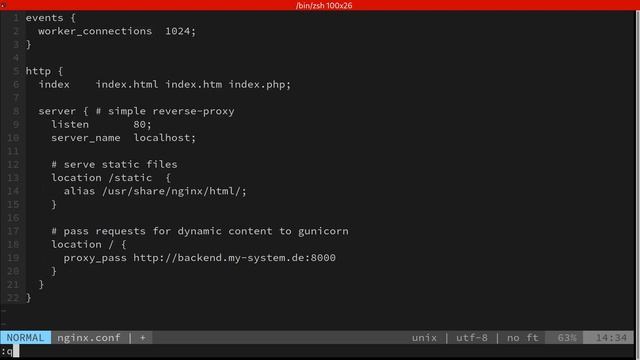Screen dimensions: 640x360
Task: Click 'index.htm' in the index directive
Action: [x=193, y=84]
